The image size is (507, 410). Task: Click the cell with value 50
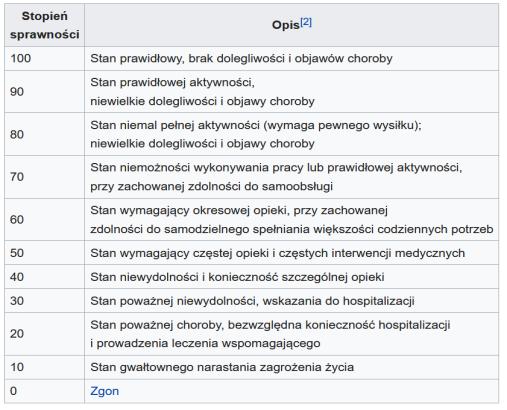[45, 253]
